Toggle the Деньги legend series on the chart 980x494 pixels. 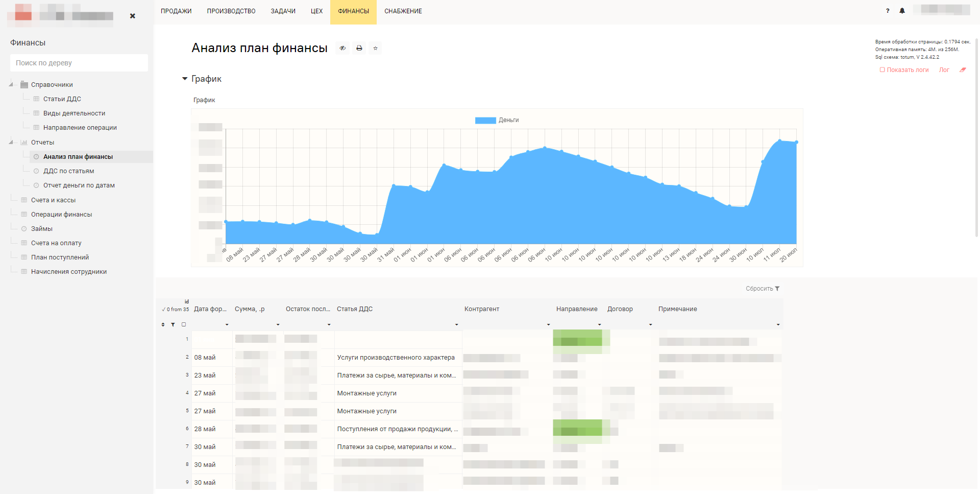(497, 120)
